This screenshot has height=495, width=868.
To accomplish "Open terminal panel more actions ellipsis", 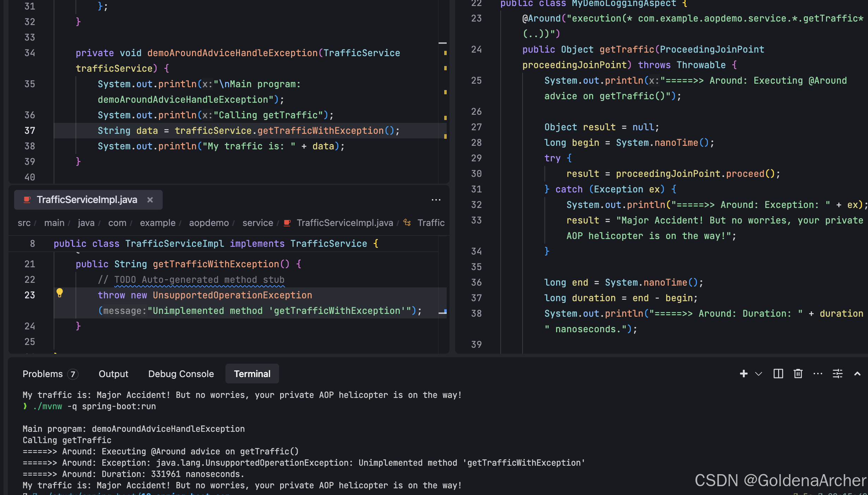I will 818,374.
